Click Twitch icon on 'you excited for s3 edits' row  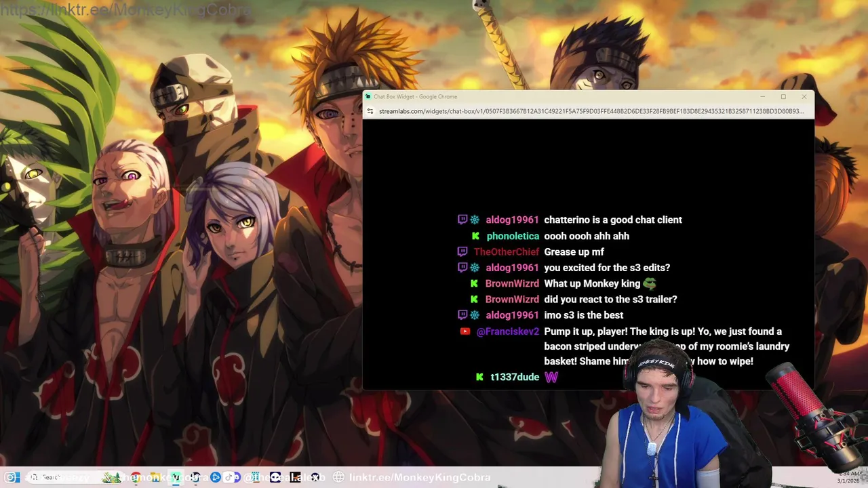tap(462, 268)
